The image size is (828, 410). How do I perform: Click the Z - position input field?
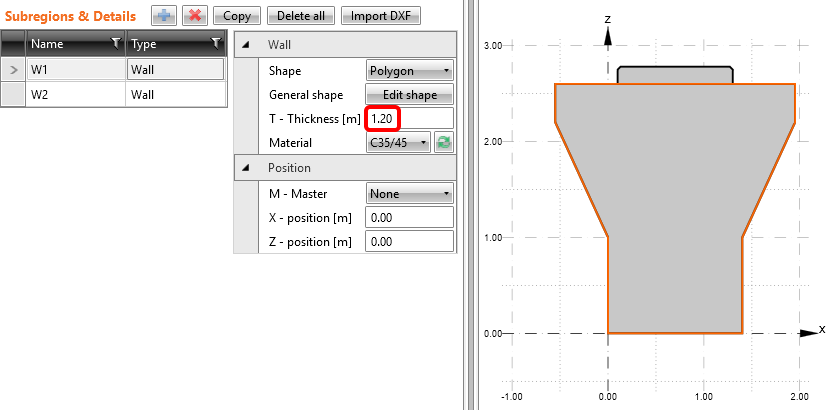[x=410, y=242]
